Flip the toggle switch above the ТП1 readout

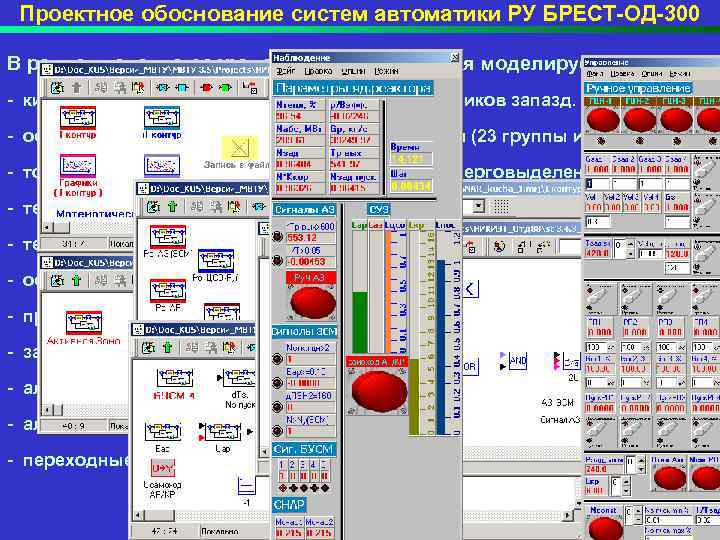click(x=599, y=299)
